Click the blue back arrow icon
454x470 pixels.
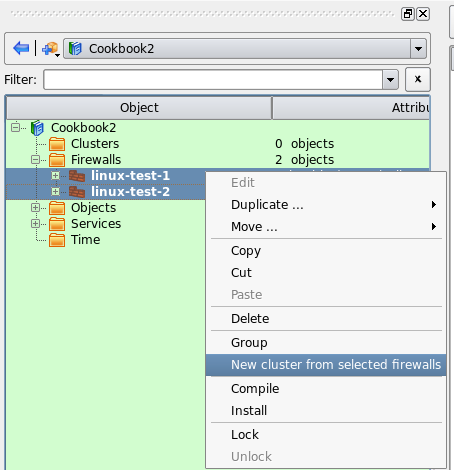pyautogui.click(x=21, y=48)
